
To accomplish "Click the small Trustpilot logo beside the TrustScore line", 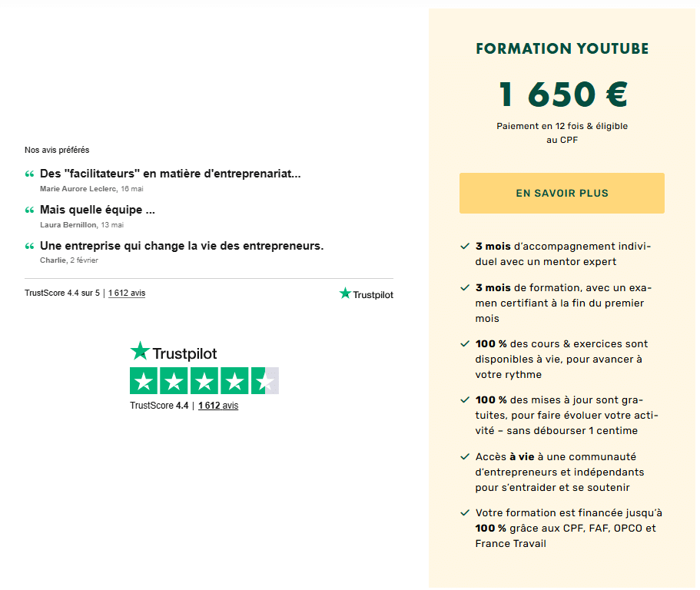I will [x=366, y=293].
